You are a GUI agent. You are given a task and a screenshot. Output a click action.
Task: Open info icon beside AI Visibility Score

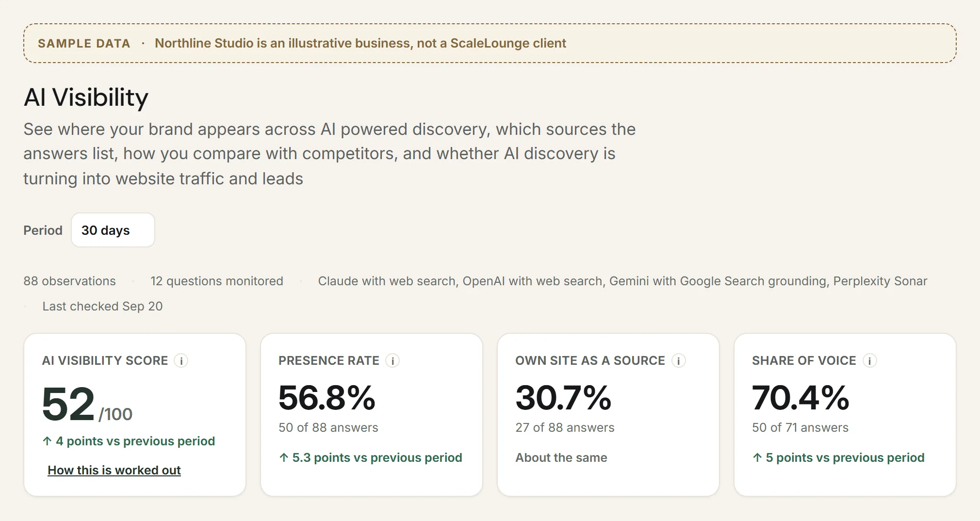(181, 360)
